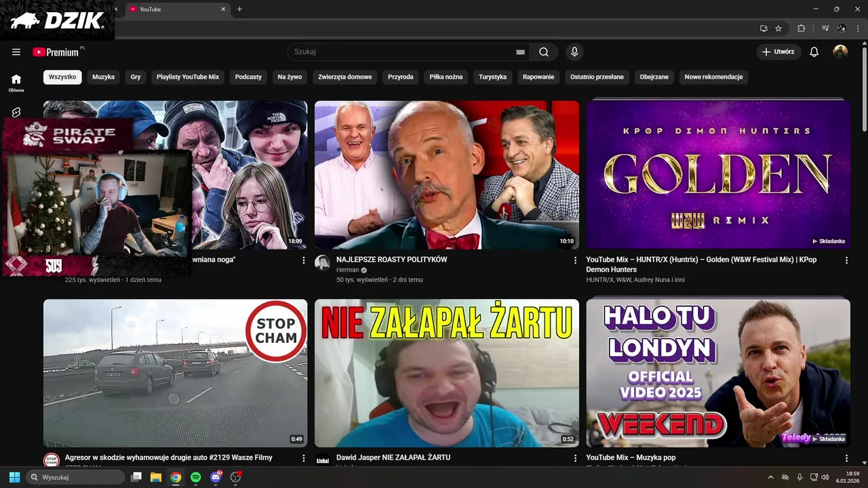The image size is (868, 488).
Task: Open YouTube notifications bell
Action: 814,52
